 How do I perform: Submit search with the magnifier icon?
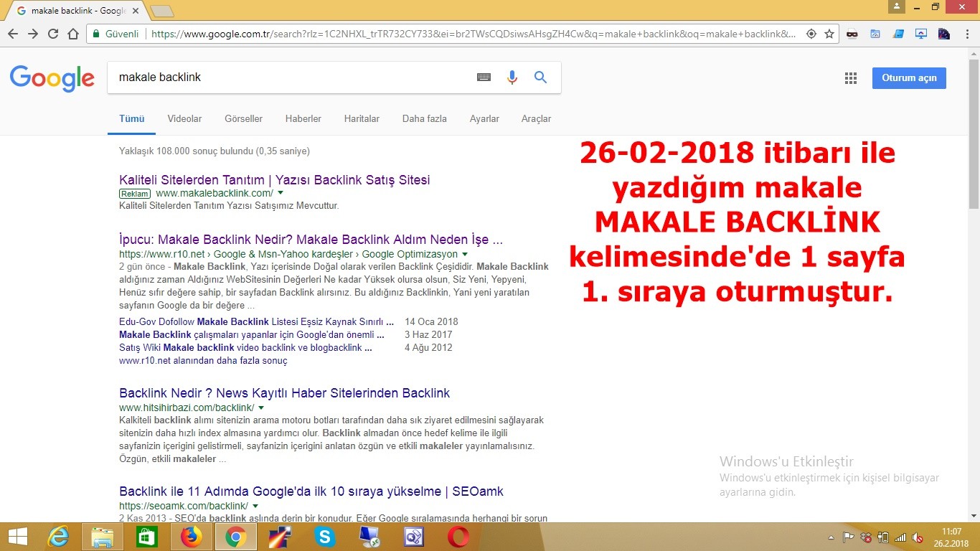[540, 77]
